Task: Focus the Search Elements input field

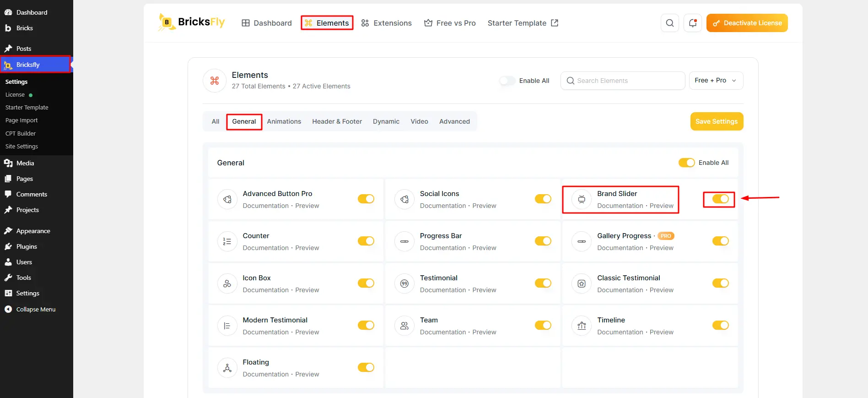Action: [x=623, y=81]
